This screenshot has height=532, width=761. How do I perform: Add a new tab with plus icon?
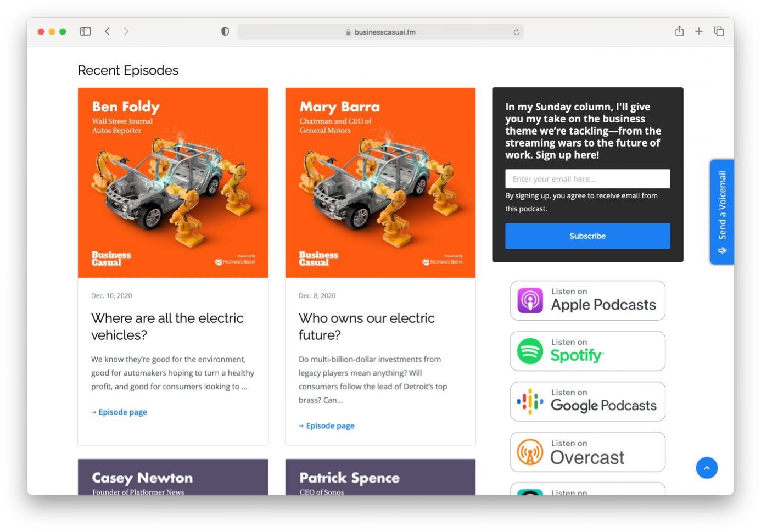pyautogui.click(x=699, y=31)
